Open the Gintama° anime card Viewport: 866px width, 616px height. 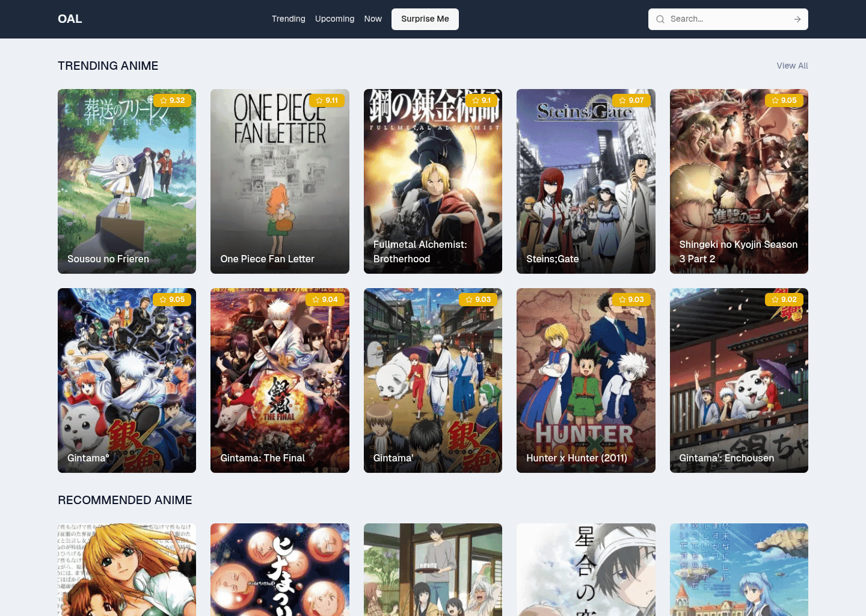(127, 381)
